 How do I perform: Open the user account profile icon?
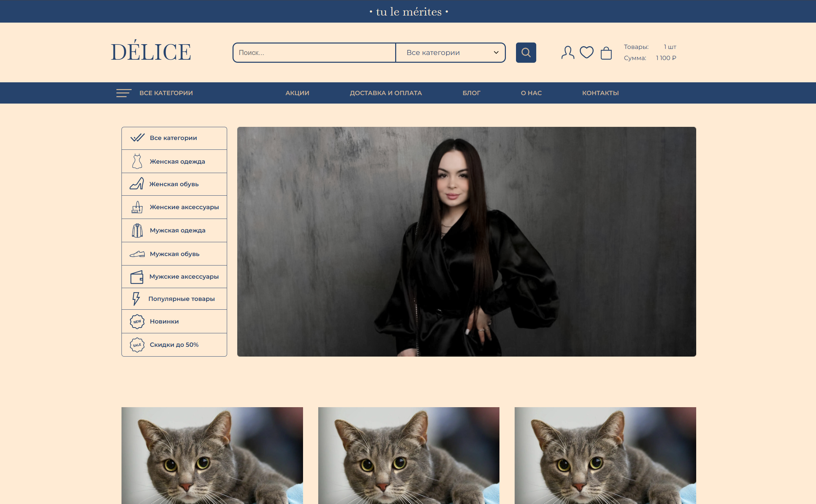click(x=567, y=53)
